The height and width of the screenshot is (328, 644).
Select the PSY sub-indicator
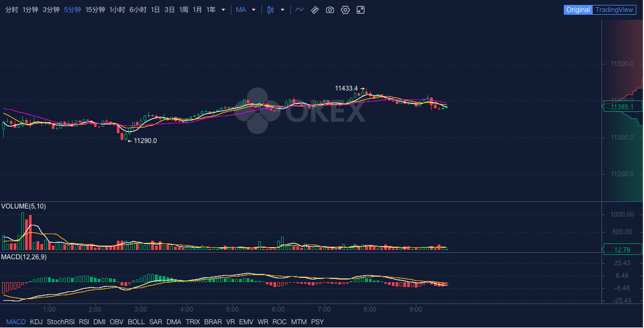(318, 322)
